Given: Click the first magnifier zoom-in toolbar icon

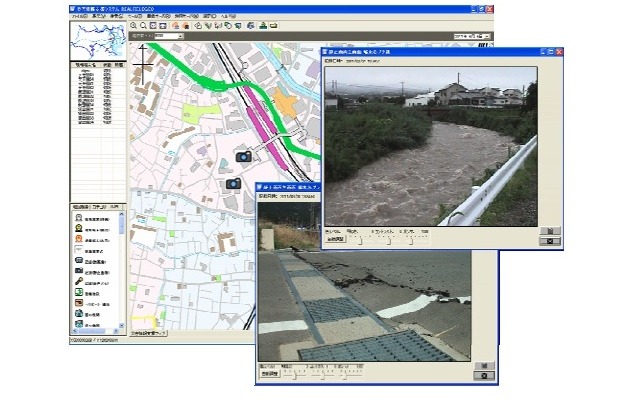Looking at the screenshot, I should pos(133,26).
